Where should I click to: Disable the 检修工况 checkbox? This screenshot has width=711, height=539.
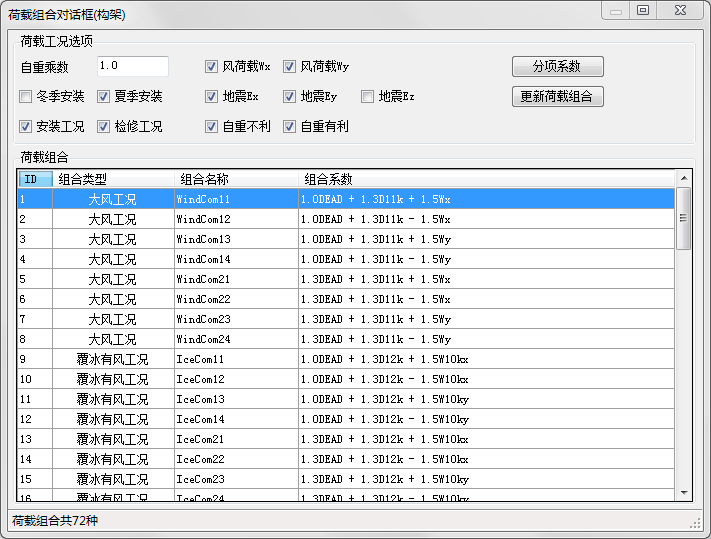coord(104,127)
